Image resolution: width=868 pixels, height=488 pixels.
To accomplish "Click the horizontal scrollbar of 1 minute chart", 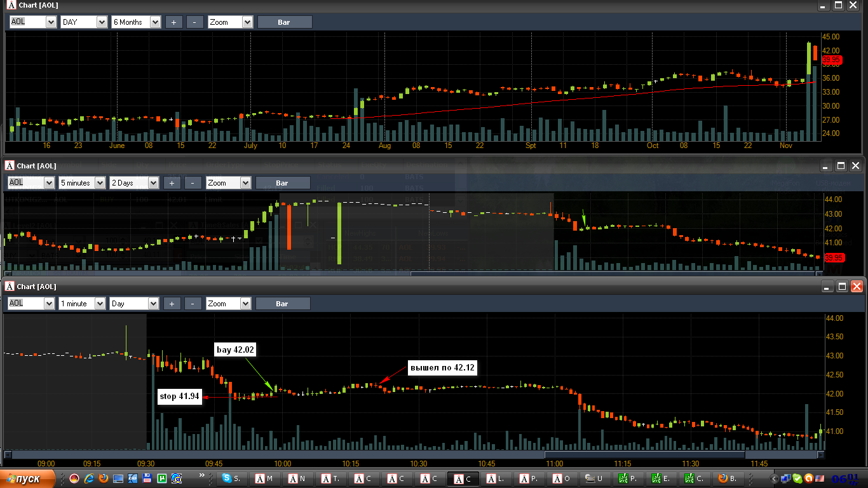I will [414, 454].
